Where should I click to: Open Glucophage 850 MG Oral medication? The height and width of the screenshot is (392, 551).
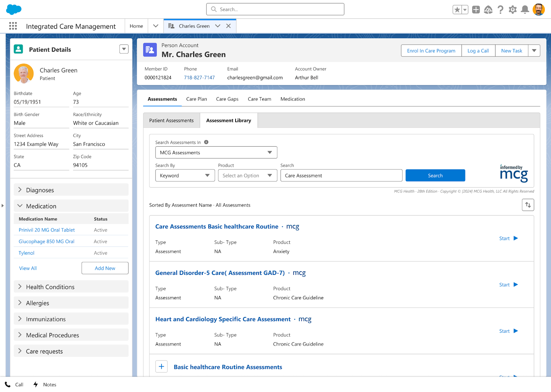[x=46, y=241]
